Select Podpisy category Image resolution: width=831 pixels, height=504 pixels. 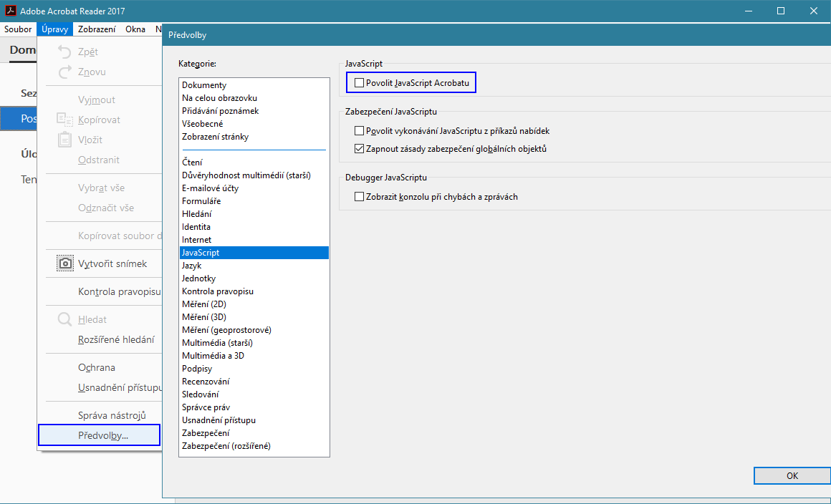tap(254, 369)
